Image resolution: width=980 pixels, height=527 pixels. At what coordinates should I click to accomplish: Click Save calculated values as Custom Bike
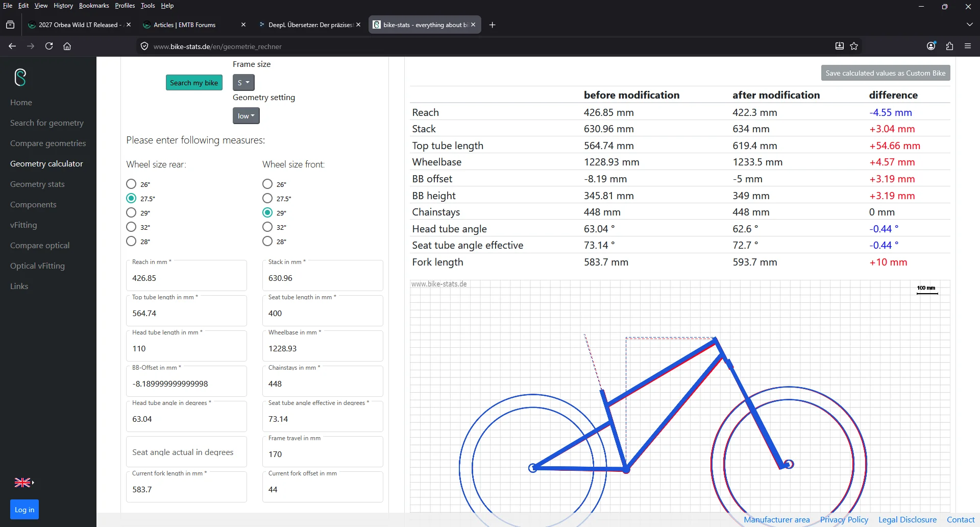886,73
